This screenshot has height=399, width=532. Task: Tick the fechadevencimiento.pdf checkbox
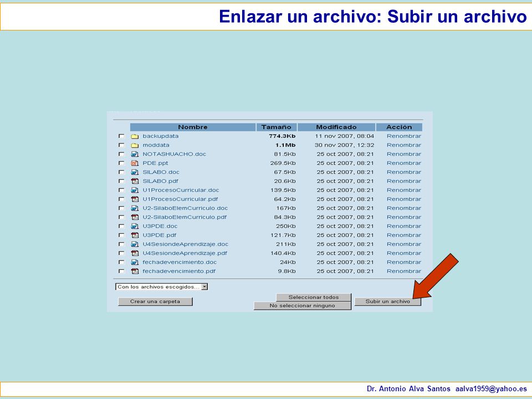pos(121,271)
